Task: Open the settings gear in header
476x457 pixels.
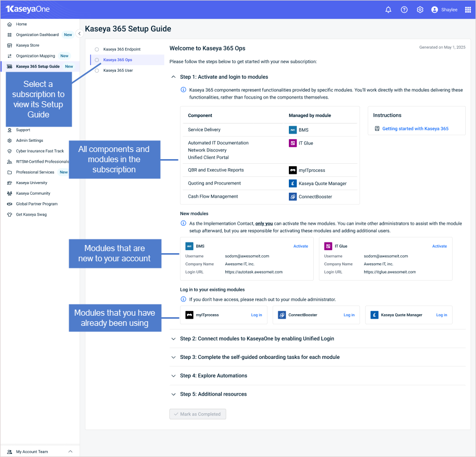Action: click(420, 10)
